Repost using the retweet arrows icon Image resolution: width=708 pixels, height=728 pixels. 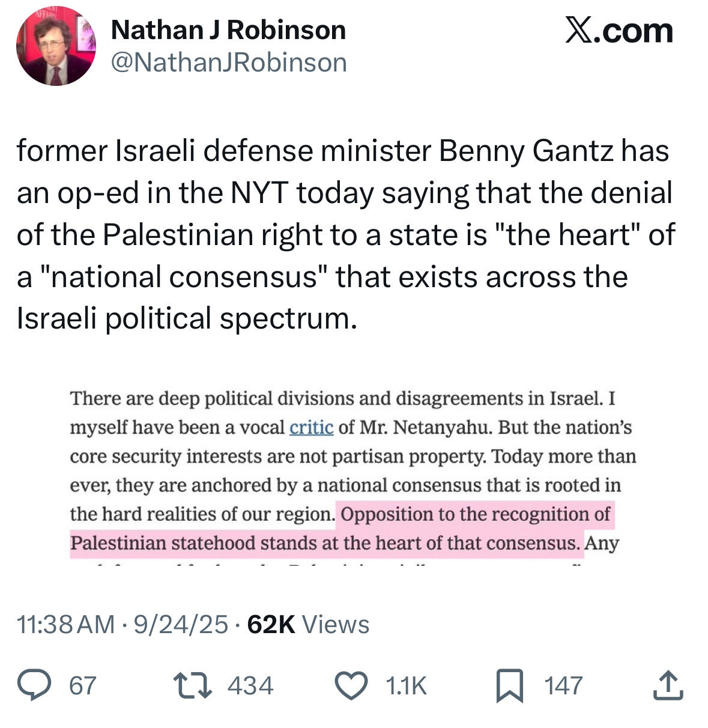pos(192,685)
